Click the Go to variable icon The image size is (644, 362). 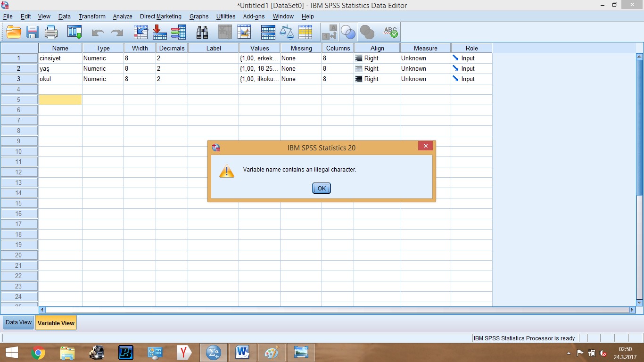160,32
